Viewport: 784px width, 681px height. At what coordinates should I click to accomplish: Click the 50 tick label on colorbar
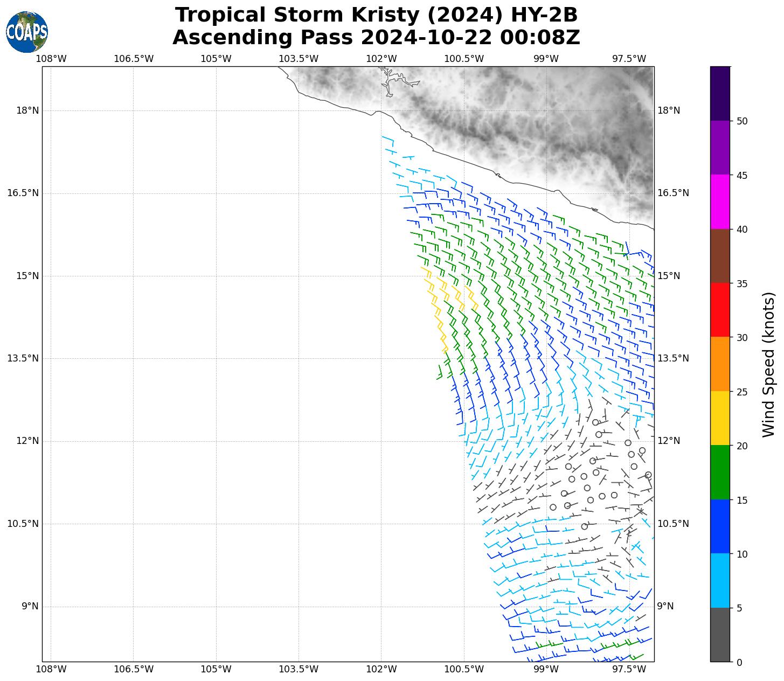tap(742, 121)
